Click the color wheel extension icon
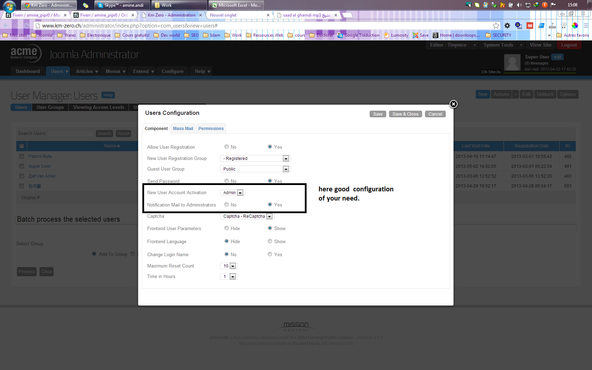This screenshot has width=592, height=370. tap(575, 25)
